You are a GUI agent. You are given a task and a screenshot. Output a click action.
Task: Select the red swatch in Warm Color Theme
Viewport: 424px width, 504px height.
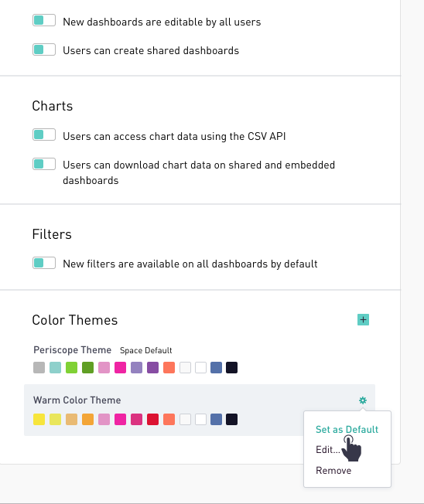point(152,420)
